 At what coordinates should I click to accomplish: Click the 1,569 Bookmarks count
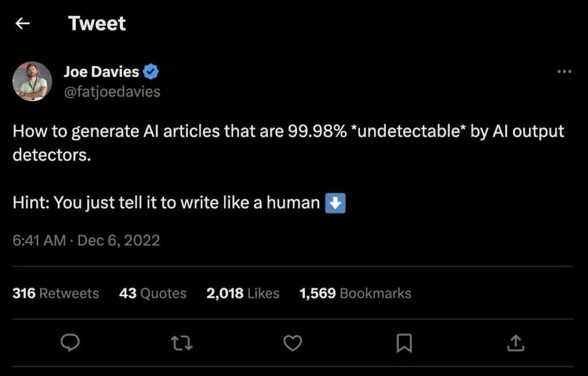click(355, 293)
